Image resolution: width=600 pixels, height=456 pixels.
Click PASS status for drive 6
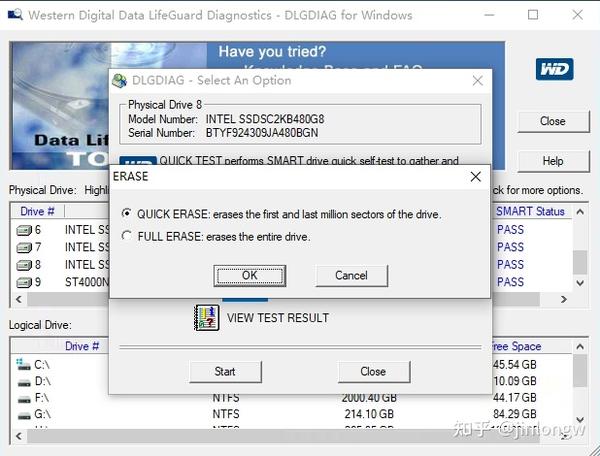pos(510,230)
